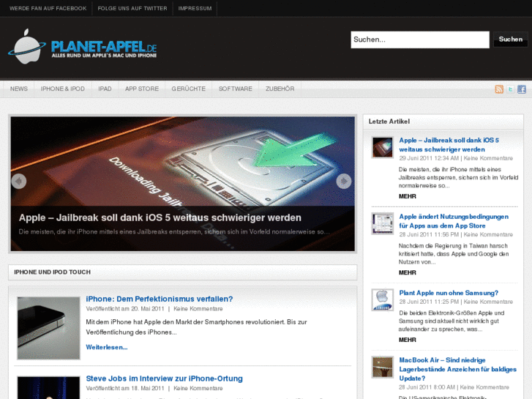Click the Suchen search input field

click(420, 40)
